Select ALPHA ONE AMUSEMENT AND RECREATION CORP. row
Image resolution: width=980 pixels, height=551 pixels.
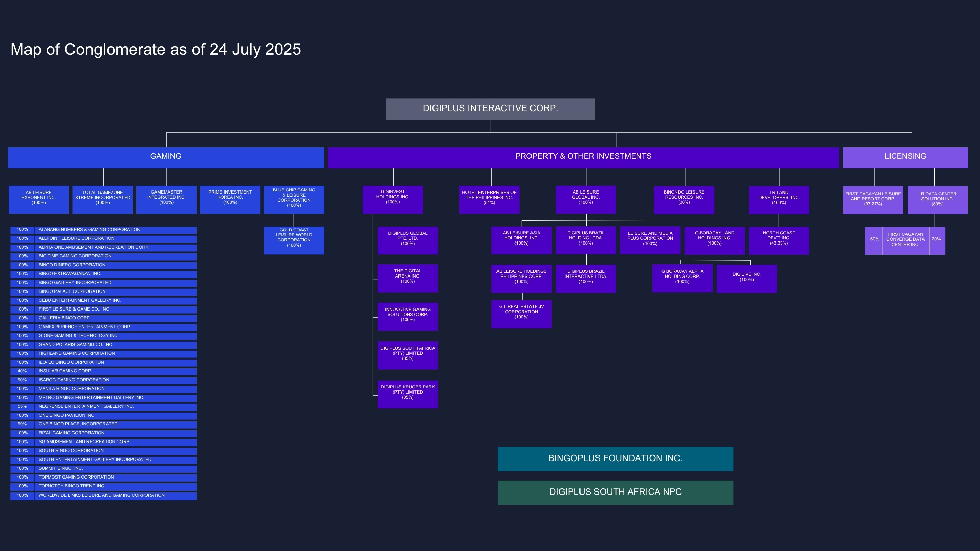click(103, 248)
